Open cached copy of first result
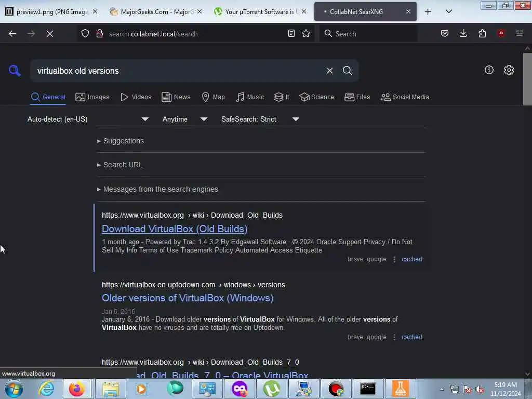This screenshot has height=399, width=532. tap(412, 259)
